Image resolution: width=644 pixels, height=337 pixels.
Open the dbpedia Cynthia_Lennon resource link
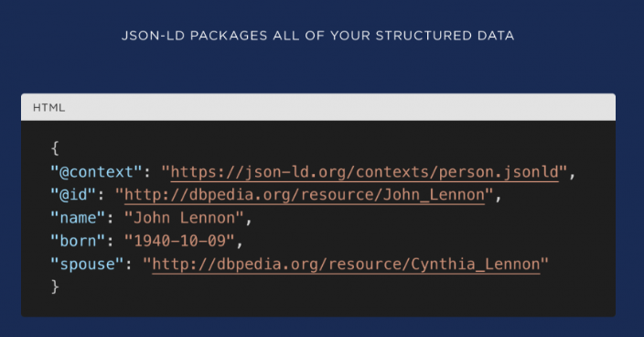click(346, 265)
